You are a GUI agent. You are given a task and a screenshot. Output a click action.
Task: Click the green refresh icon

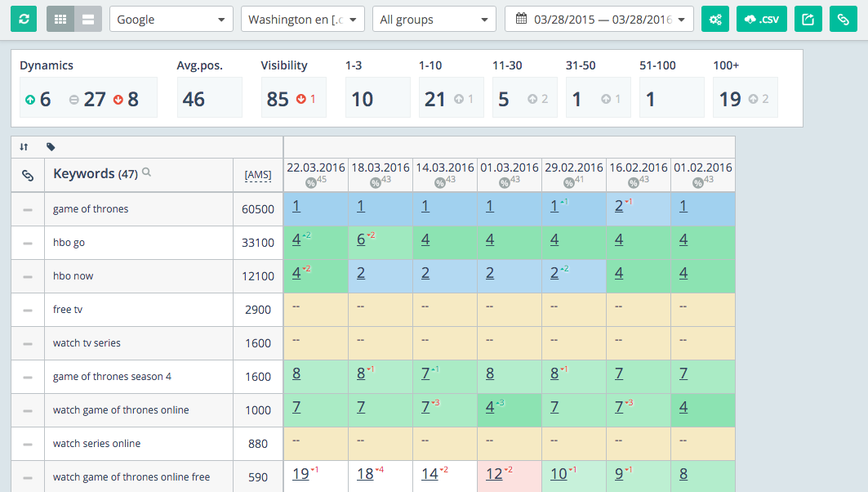coord(24,19)
